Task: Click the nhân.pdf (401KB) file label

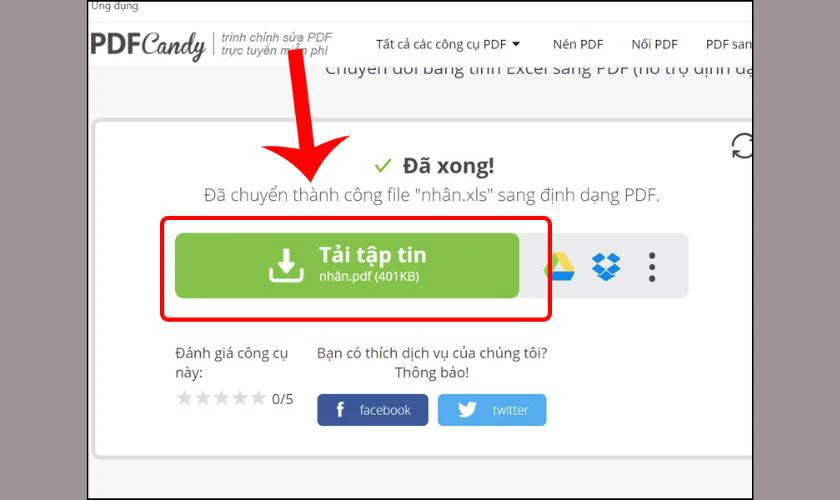Action: [369, 277]
